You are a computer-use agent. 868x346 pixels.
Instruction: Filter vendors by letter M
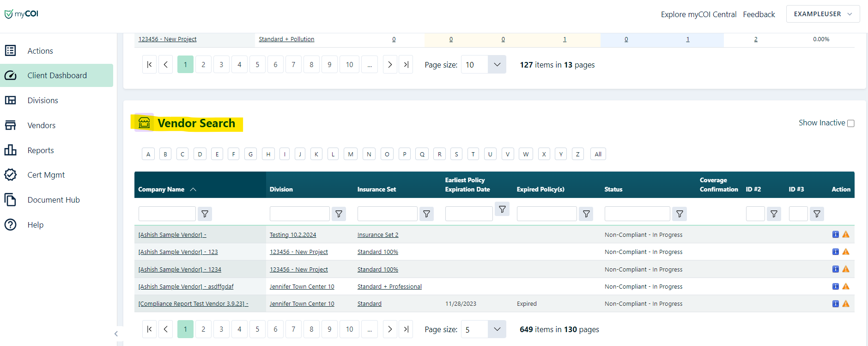click(351, 154)
